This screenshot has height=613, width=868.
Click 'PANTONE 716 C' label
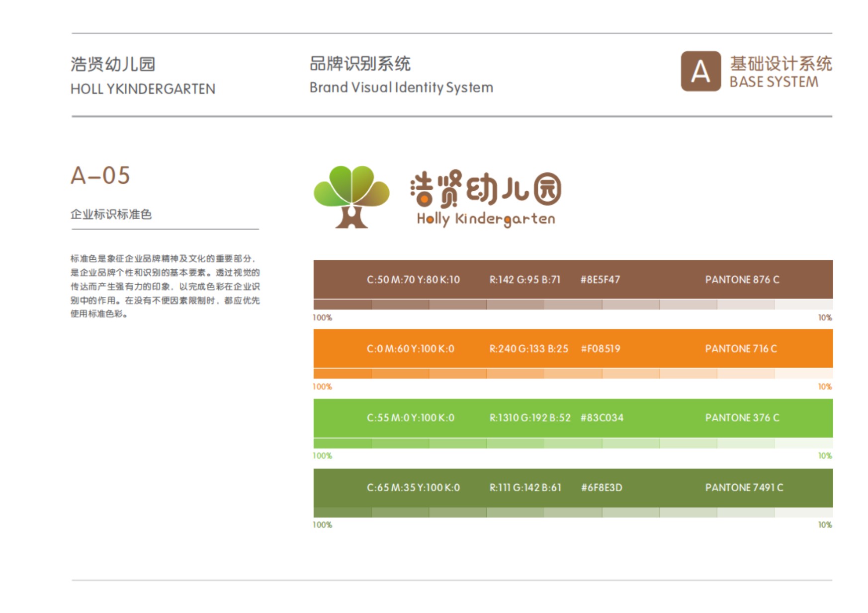741,349
